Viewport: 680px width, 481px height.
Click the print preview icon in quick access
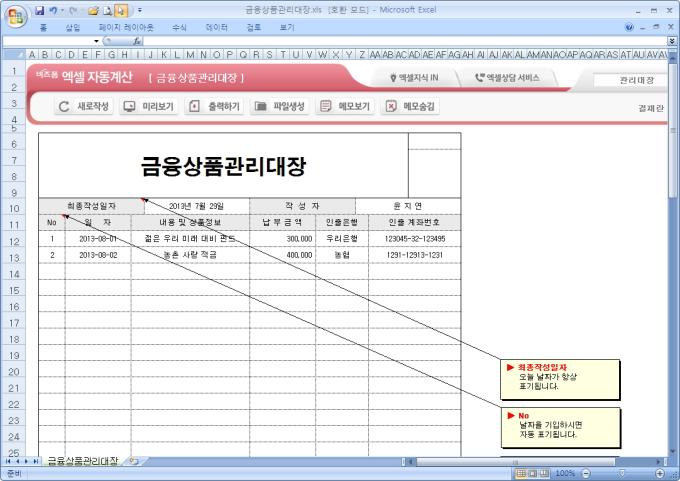pos(108,10)
